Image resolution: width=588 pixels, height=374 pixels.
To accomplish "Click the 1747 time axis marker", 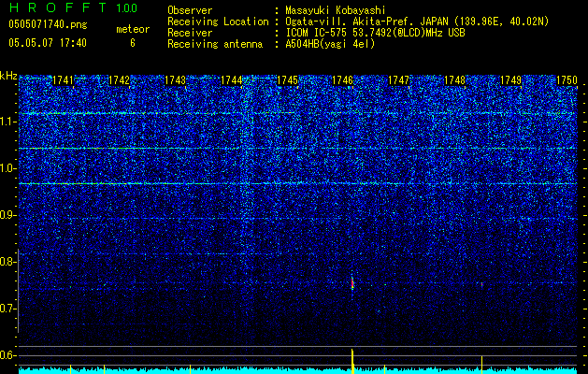I will [x=398, y=80].
